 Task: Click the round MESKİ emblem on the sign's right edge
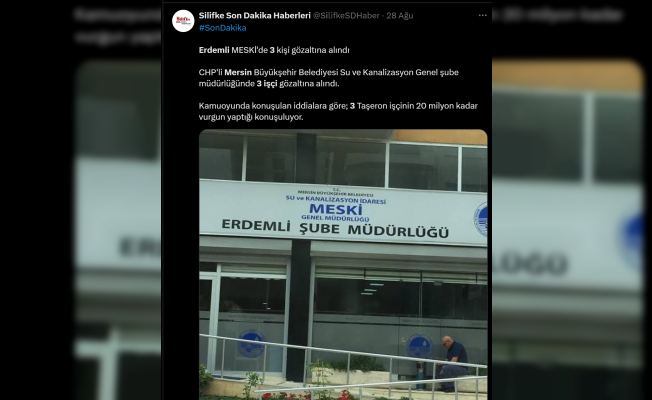click(481, 219)
